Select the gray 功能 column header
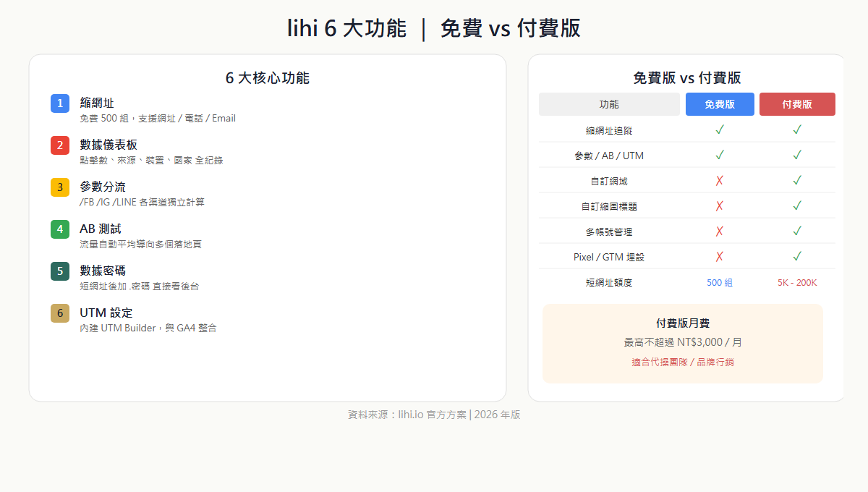868x492 pixels. tap(609, 104)
